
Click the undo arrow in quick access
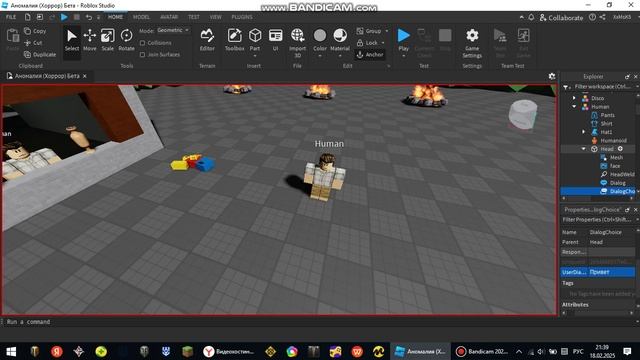point(89,17)
